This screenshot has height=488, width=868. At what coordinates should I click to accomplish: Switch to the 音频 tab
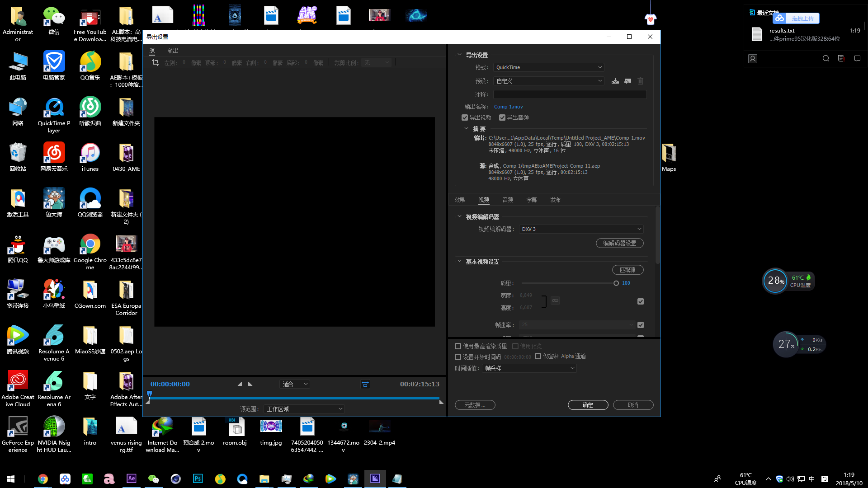point(507,200)
